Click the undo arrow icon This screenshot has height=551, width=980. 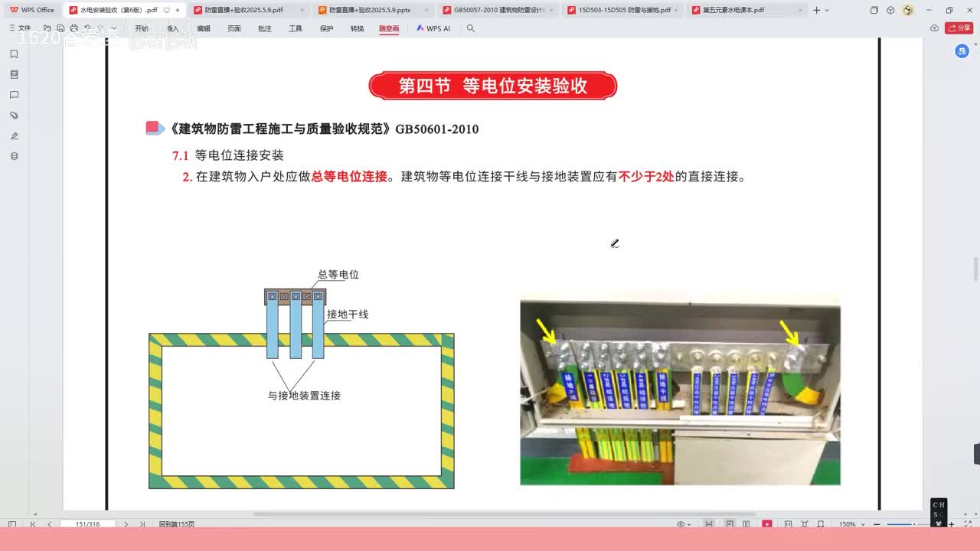(87, 28)
